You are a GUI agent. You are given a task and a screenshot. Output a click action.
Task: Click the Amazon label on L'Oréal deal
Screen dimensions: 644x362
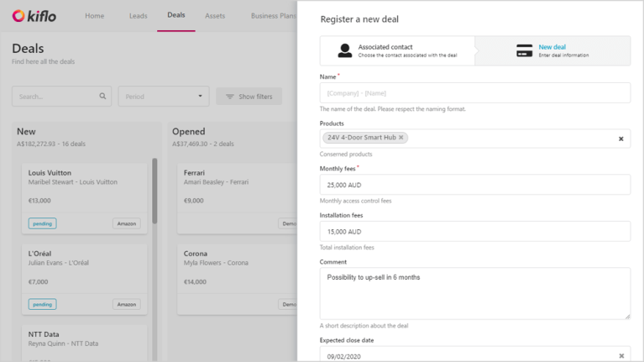[127, 304]
